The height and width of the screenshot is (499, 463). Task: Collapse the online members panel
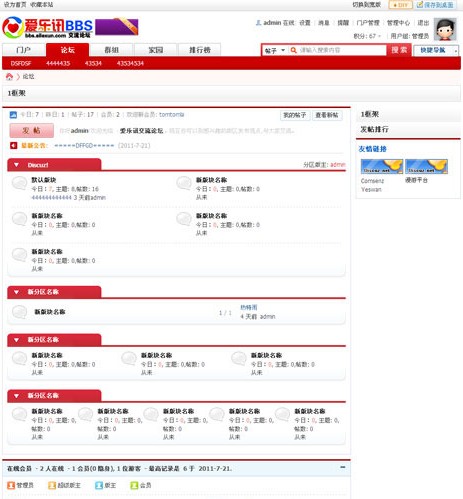342,467
